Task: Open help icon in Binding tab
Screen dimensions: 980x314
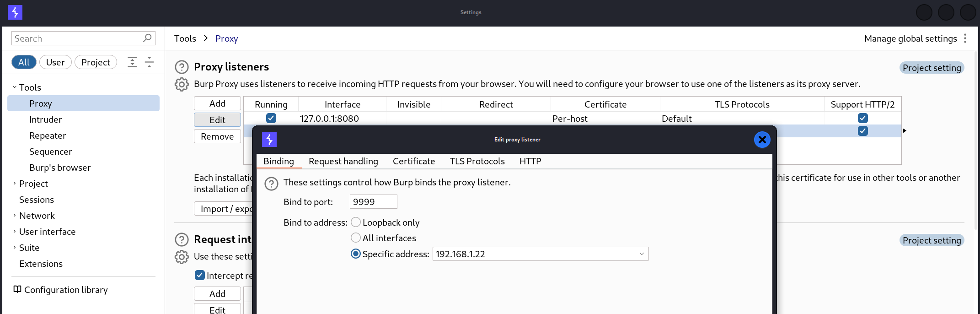Action: pyautogui.click(x=271, y=184)
